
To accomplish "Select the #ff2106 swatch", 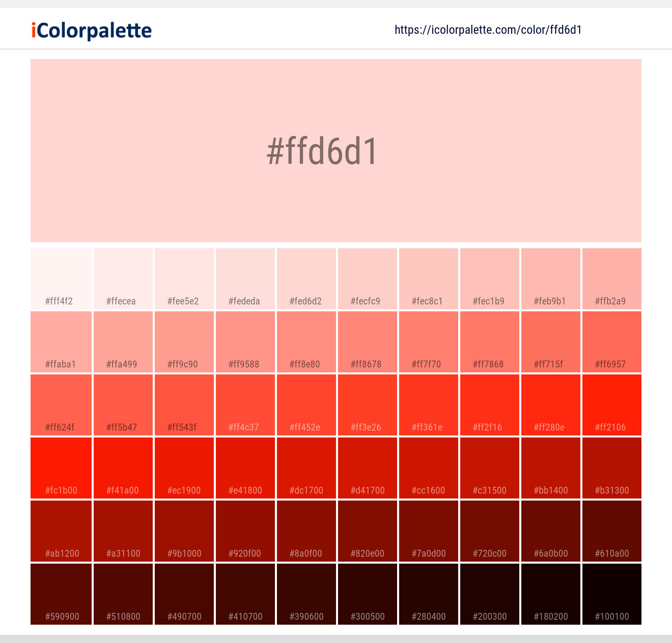I will click(x=611, y=405).
